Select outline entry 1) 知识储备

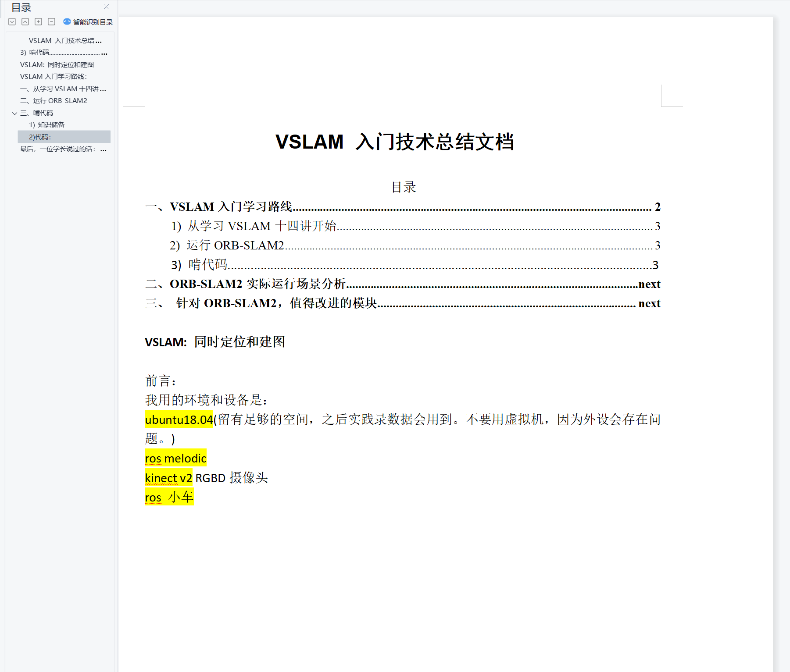tap(46, 125)
